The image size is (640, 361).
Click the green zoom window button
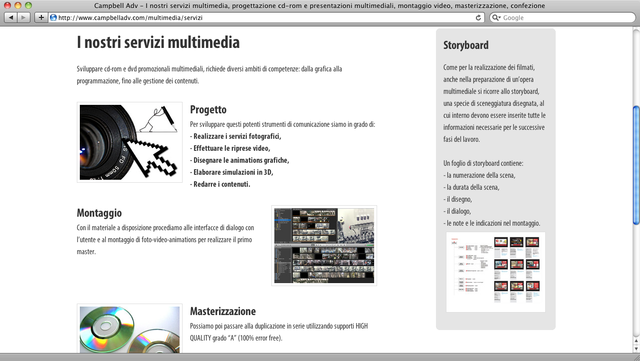point(28,5)
